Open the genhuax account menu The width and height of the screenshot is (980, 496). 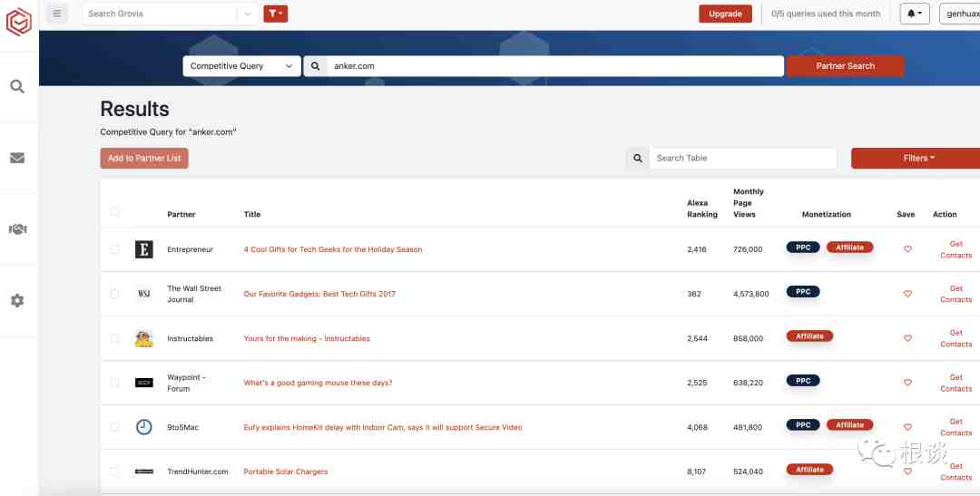point(959,13)
